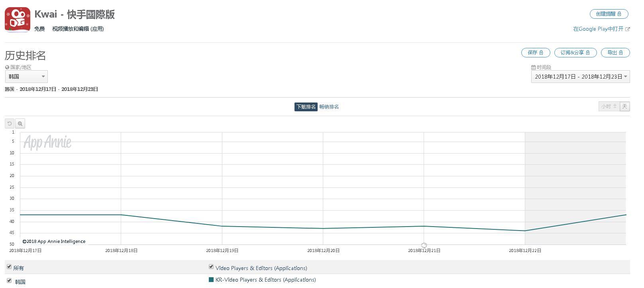Switch to 下载排名 tab
Screen dimensions: 644x288
[x=306, y=107]
